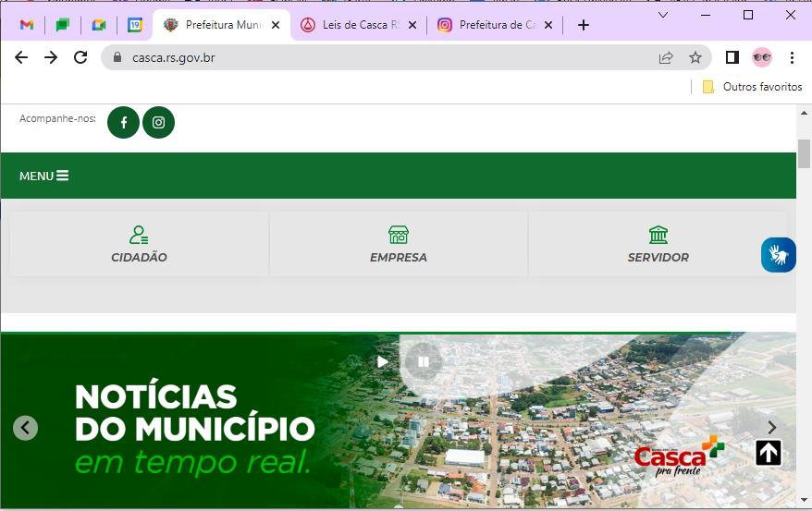Visit the Prefeitura Instagram profile icon
This screenshot has height=511, width=812.
point(158,123)
